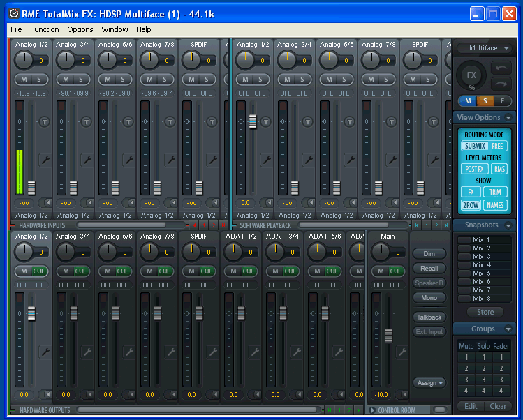Image resolution: width=523 pixels, height=420 pixels.
Task: Toggle RMS level meters
Action: tap(499, 169)
